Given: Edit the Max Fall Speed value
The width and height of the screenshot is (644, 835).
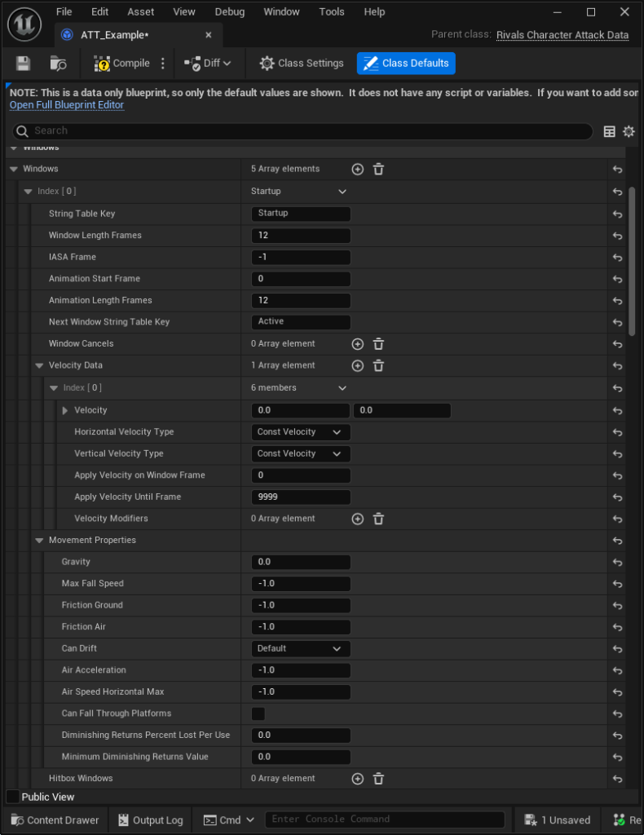Looking at the screenshot, I should click(301, 584).
